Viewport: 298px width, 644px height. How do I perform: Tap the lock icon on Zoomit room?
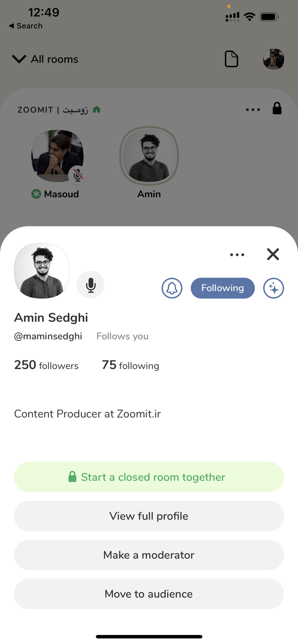coord(277,109)
